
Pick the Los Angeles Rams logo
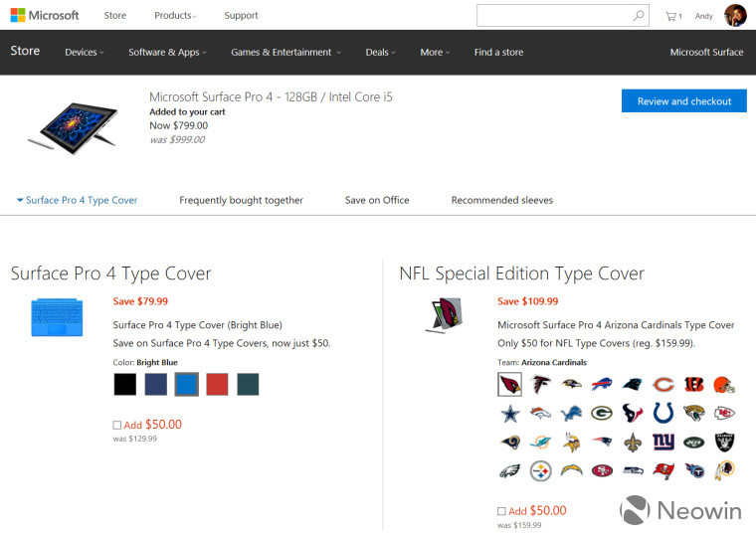click(509, 443)
